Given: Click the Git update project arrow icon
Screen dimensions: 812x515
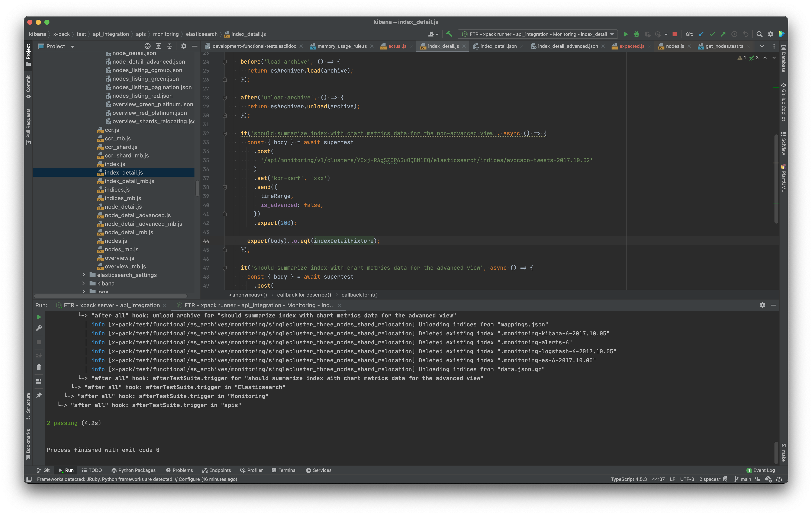Looking at the screenshot, I should click(x=701, y=34).
